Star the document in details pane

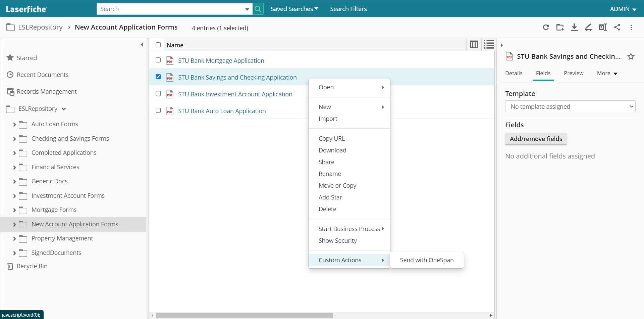pos(631,56)
